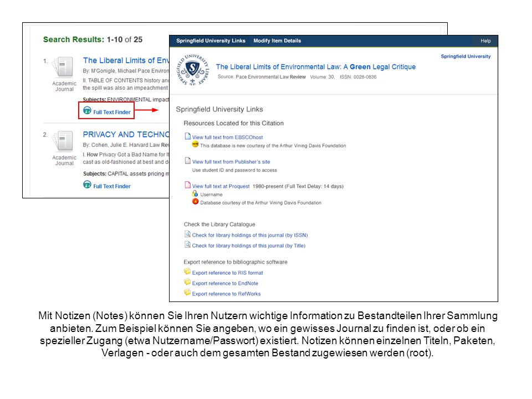Click pink document icon beside Proquest link

(x=188, y=185)
